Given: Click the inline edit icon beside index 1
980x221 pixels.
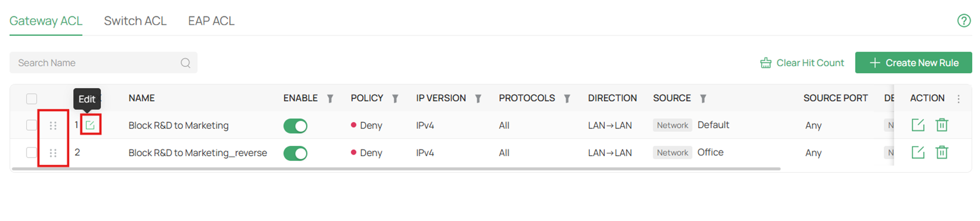Looking at the screenshot, I should coord(90,125).
